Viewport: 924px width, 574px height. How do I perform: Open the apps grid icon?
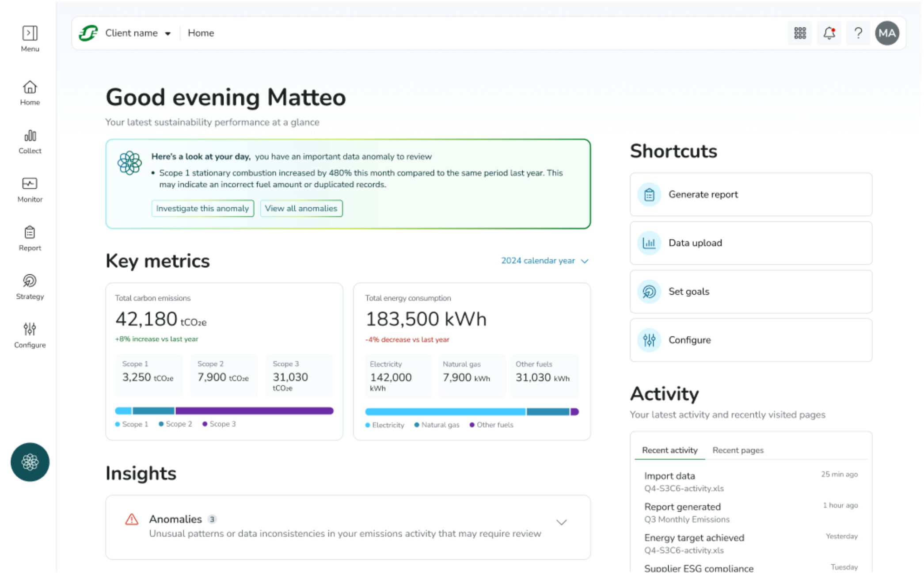coord(799,33)
